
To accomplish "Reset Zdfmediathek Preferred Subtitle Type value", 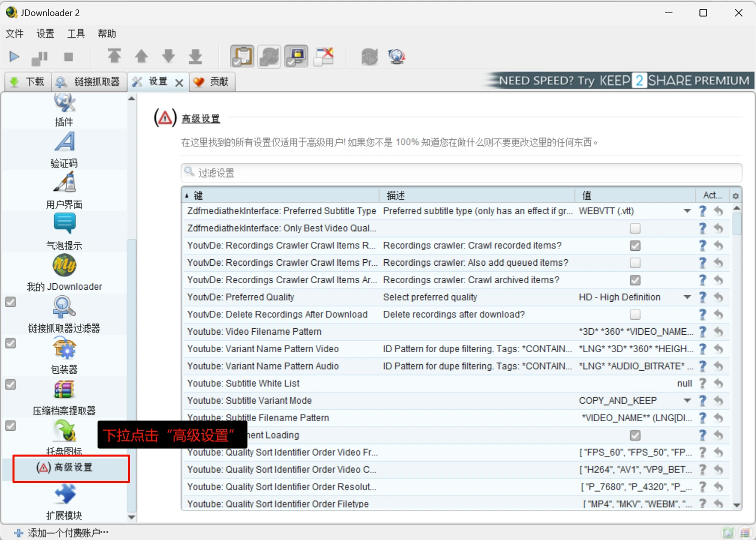I will [x=718, y=211].
